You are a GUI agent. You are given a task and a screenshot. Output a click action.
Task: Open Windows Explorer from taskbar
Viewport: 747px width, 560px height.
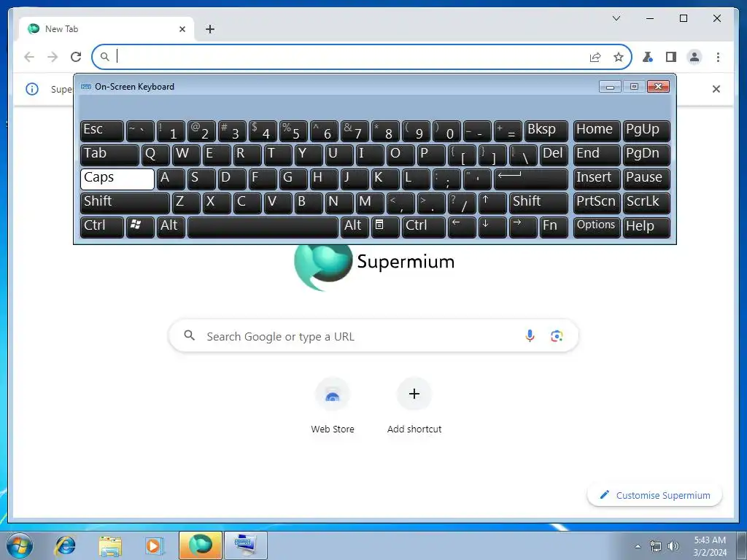tap(109, 545)
